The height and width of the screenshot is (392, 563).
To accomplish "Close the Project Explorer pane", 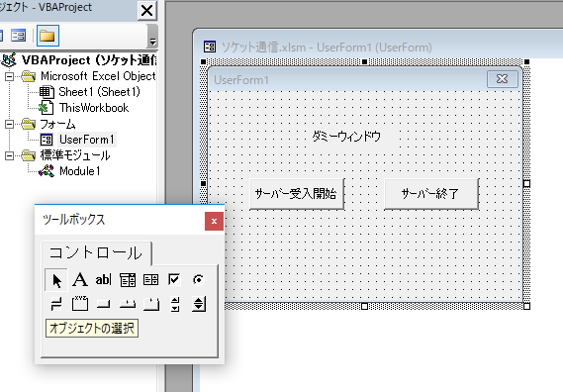I will coord(146,11).
